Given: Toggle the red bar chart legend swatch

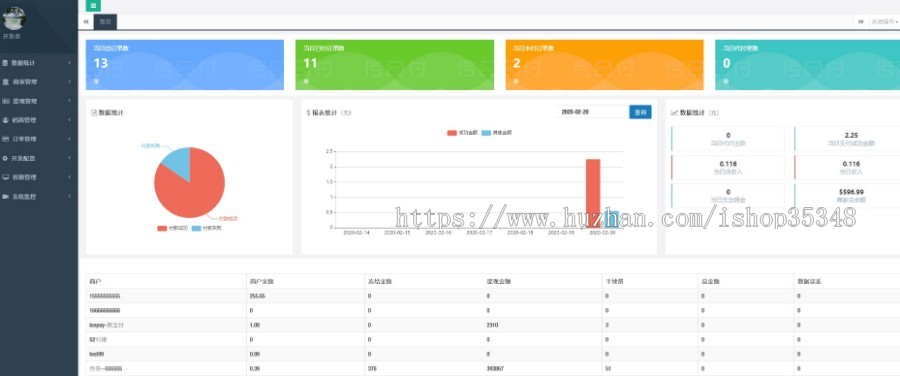Looking at the screenshot, I should click(x=452, y=133).
